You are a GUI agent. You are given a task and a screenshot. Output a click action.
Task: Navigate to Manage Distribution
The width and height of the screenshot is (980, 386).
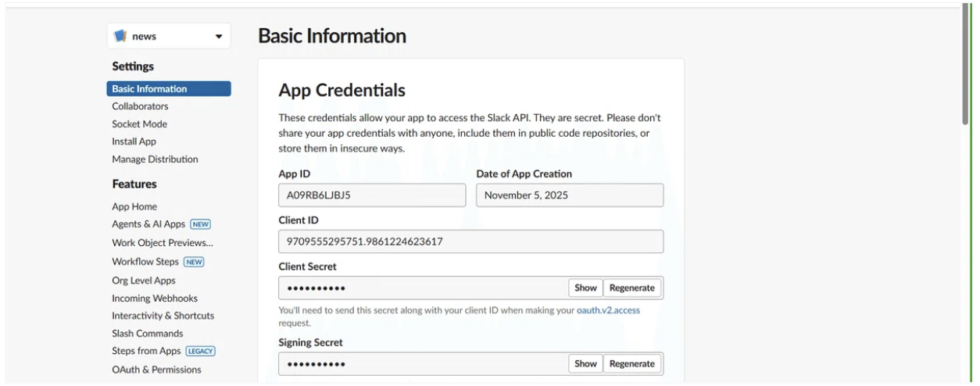[155, 159]
